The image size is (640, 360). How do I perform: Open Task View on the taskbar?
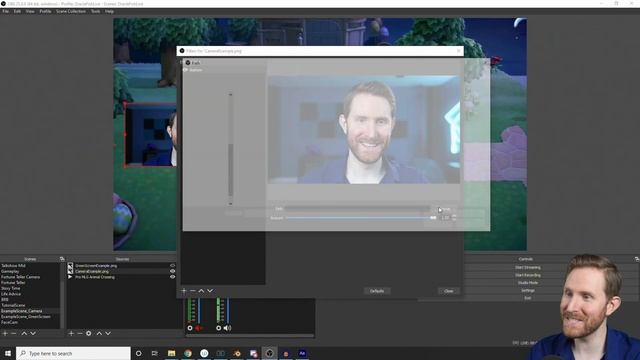point(155,353)
